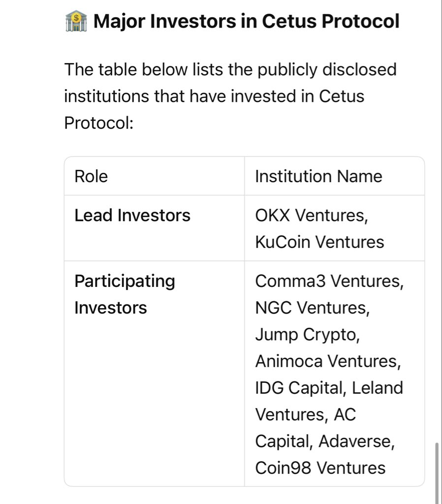Click NGC Ventures entry
Viewport: 442px width, 504px height.
coord(313,308)
